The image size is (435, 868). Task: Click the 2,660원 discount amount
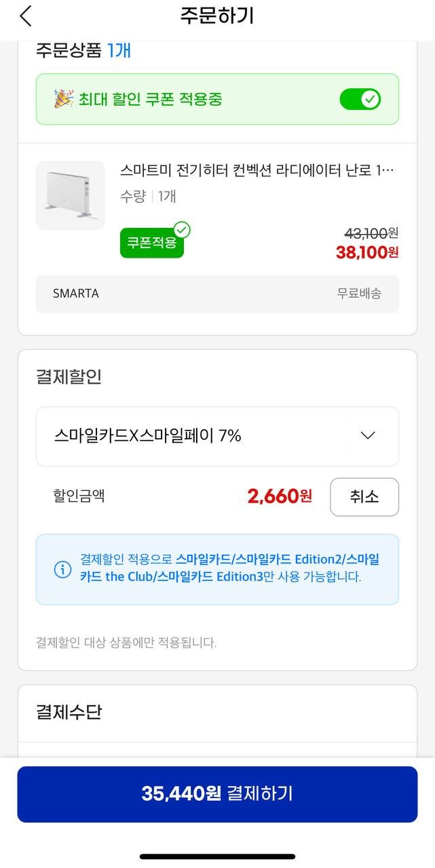280,496
